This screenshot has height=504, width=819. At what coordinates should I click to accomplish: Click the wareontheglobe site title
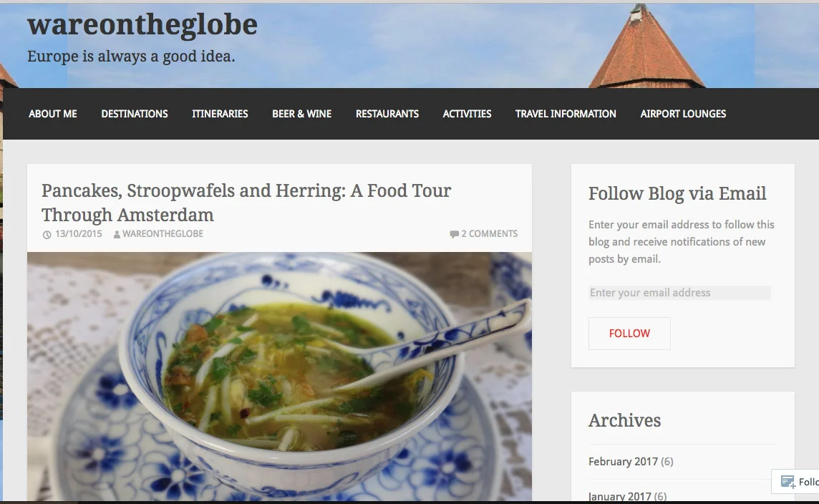coord(142,25)
